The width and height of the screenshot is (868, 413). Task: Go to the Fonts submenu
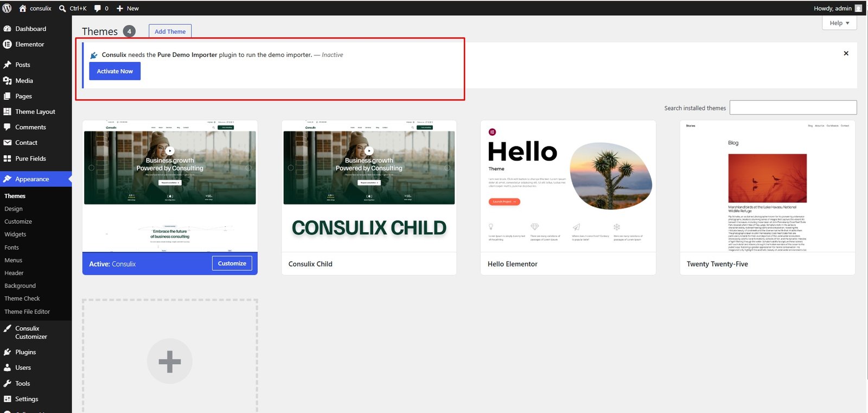click(11, 247)
